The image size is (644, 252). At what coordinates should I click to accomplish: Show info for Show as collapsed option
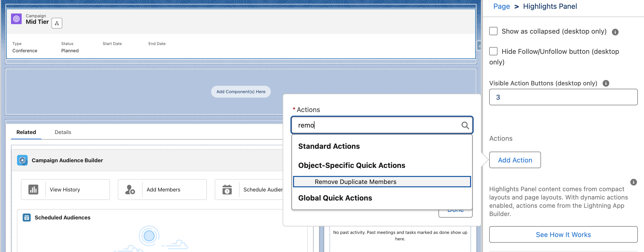(615, 32)
